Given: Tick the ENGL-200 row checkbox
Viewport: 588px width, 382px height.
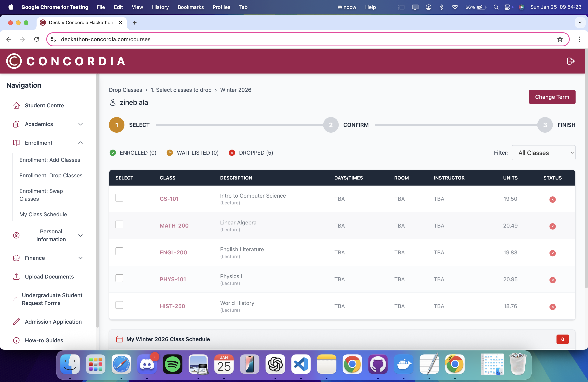Looking at the screenshot, I should pos(119,251).
